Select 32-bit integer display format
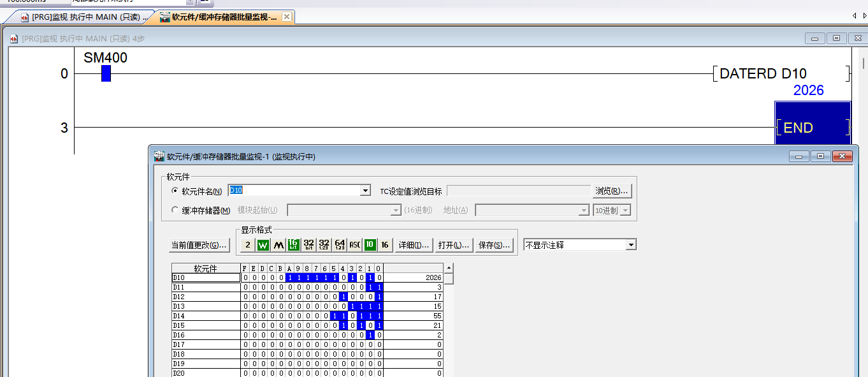 pos(309,245)
